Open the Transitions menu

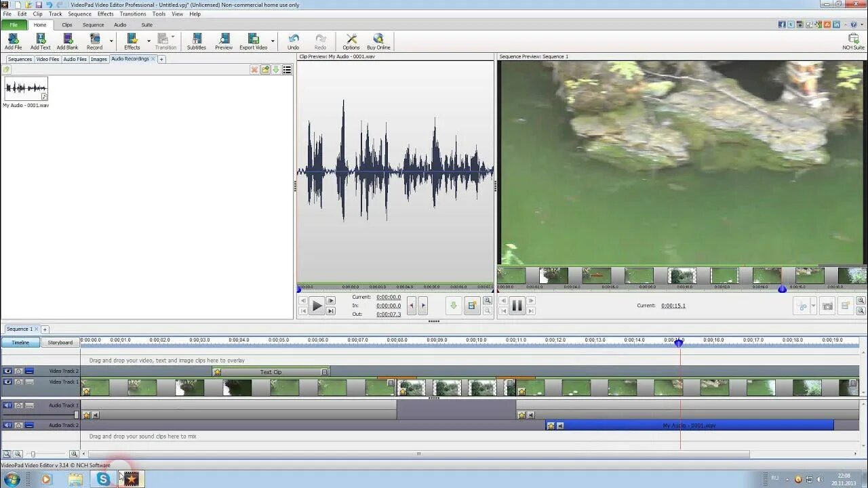[133, 14]
